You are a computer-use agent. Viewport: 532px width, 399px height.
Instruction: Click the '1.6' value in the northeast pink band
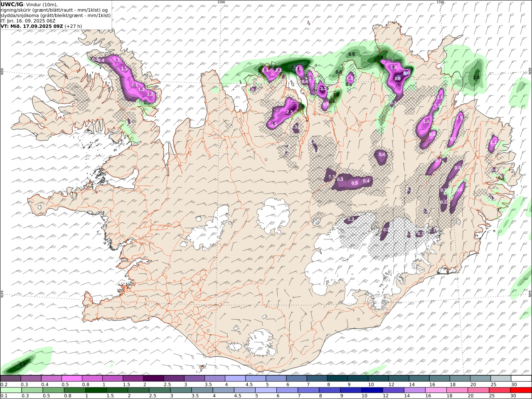[x=441, y=98]
